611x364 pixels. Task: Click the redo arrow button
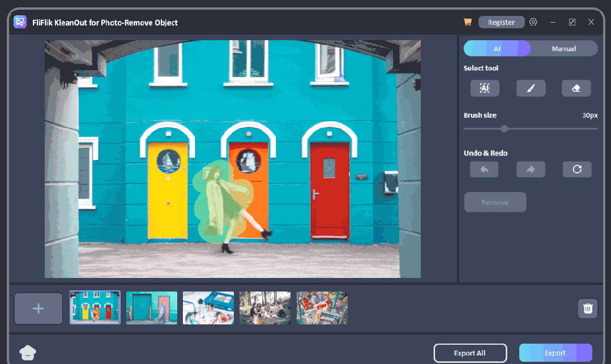(x=531, y=169)
